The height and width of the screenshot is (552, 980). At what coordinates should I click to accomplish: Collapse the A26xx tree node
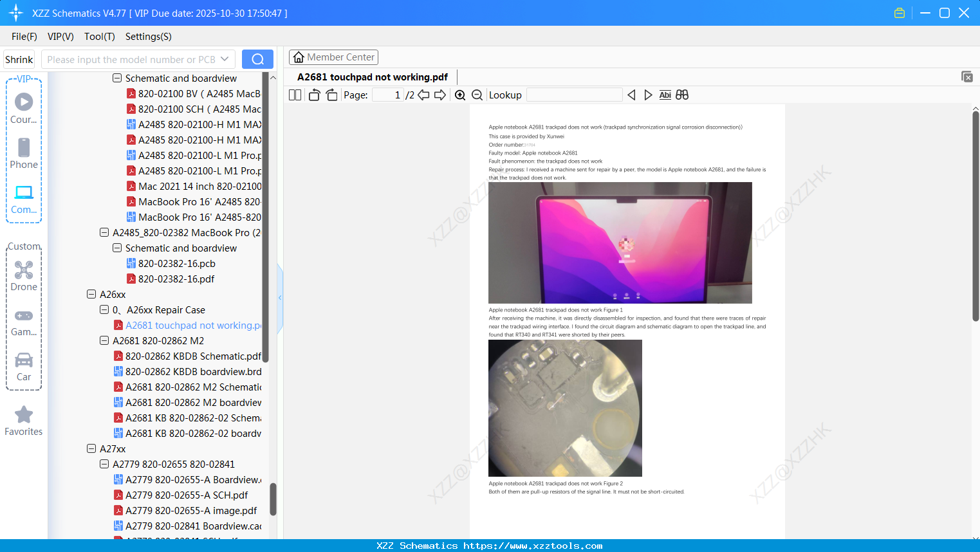click(x=91, y=294)
